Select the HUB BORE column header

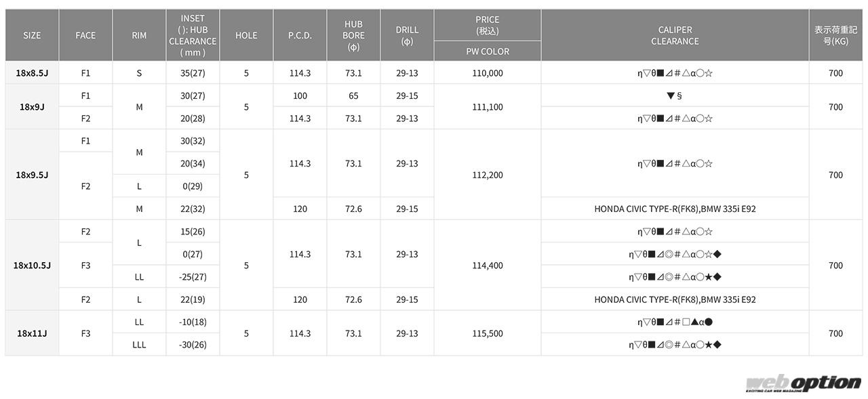(353, 35)
